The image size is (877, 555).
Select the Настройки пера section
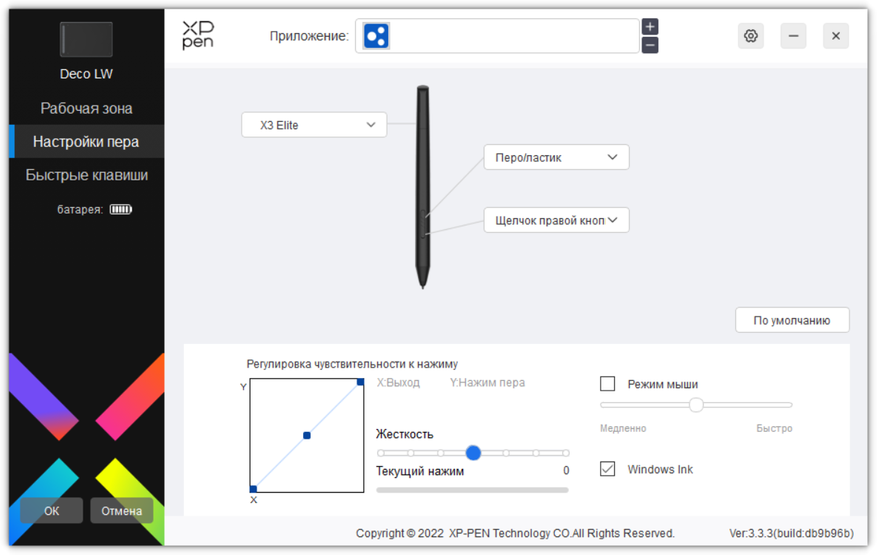pyautogui.click(x=86, y=142)
